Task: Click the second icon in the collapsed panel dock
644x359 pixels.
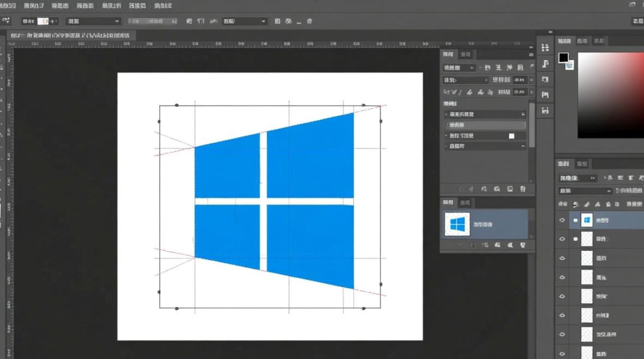Action: (x=545, y=64)
